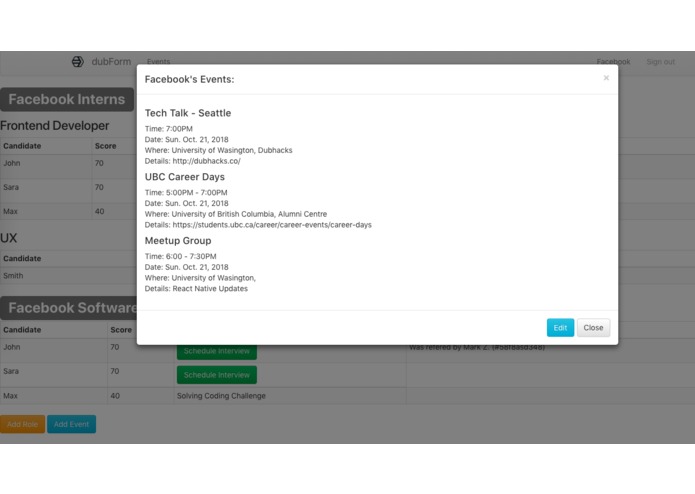Open the Events nav item
This screenshot has width=695, height=494.
[158, 62]
